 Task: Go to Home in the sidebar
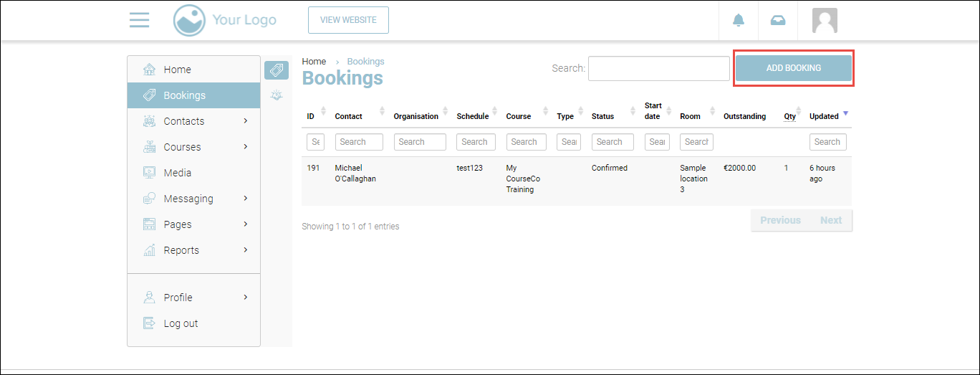(177, 70)
